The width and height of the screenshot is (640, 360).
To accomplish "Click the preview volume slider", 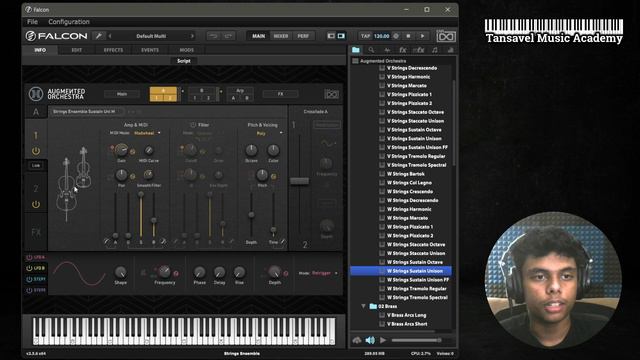I will coord(416,340).
